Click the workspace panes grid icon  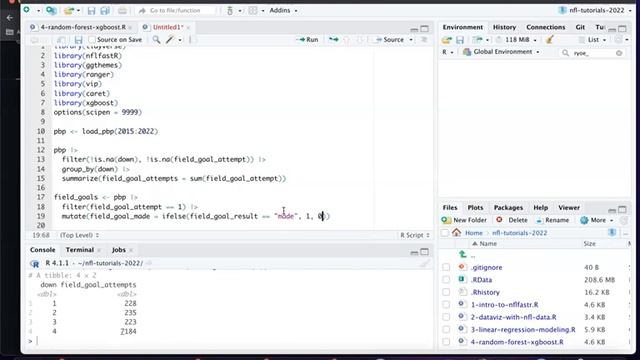[x=253, y=11]
